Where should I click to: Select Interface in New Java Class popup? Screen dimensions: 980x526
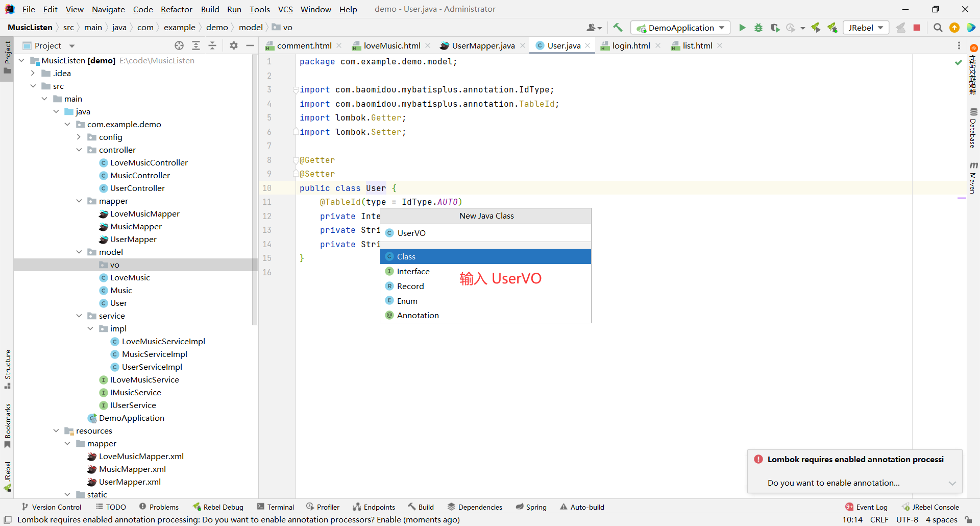(413, 271)
